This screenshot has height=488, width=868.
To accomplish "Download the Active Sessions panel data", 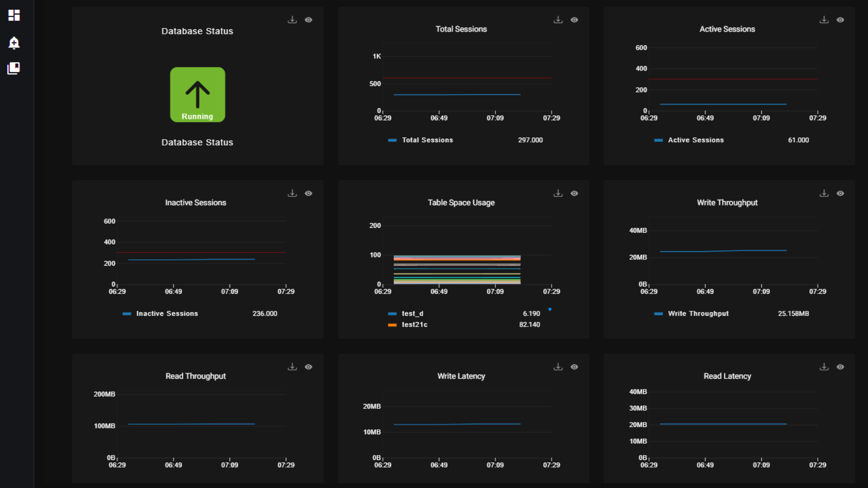I will 824,20.
